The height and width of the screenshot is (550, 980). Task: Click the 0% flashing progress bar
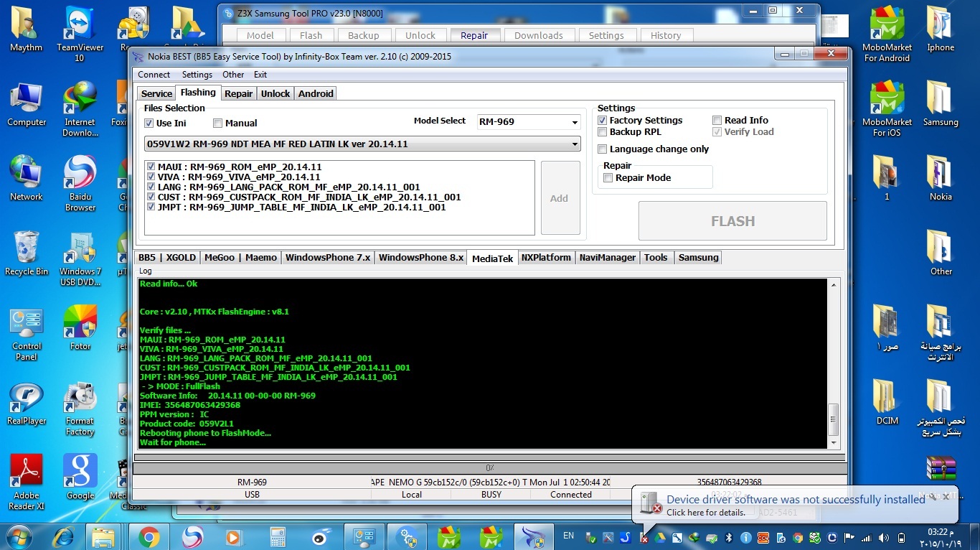click(x=489, y=468)
